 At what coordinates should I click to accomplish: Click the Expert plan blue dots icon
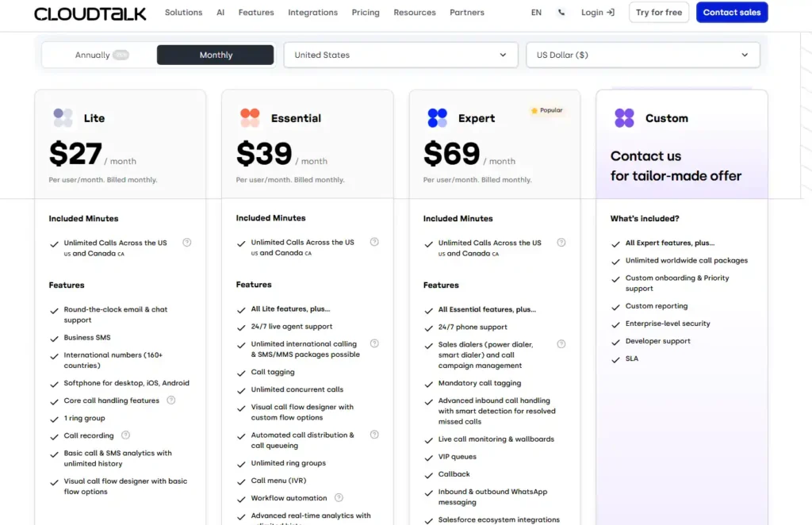[438, 118]
